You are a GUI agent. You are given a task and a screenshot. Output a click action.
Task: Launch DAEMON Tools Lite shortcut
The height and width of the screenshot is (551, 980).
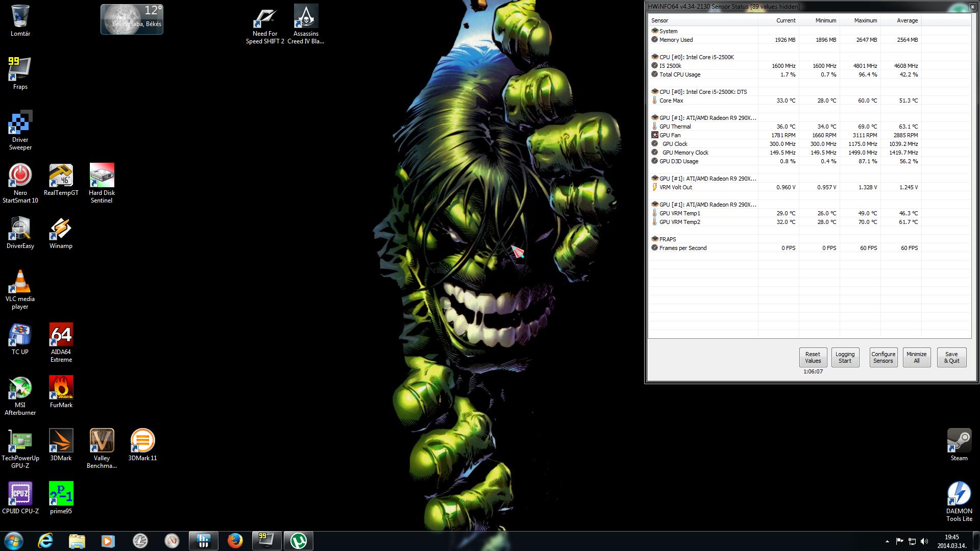pyautogui.click(x=959, y=502)
